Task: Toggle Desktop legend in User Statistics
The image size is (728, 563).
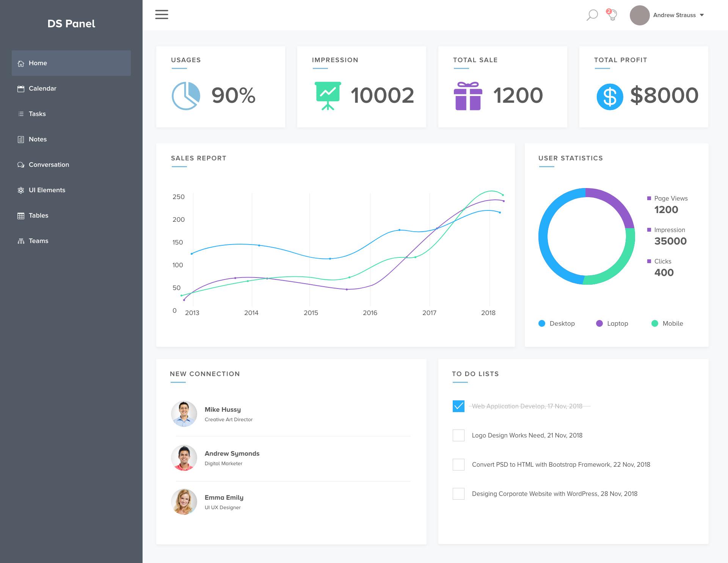Action: click(556, 323)
